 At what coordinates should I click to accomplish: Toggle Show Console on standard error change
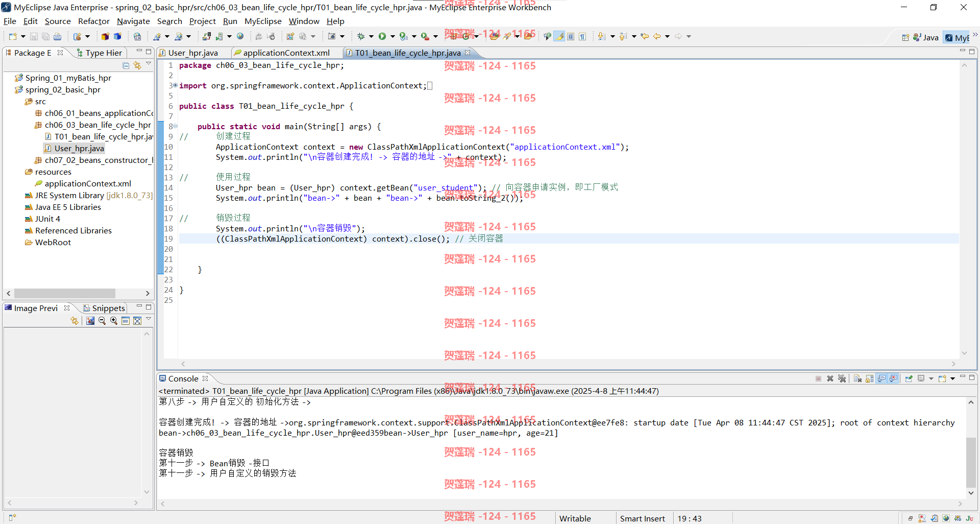[893, 378]
